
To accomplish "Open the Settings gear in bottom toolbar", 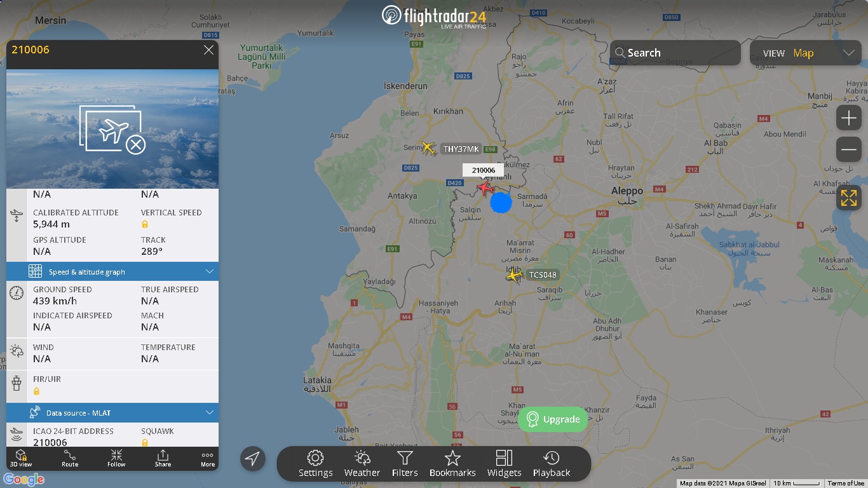I will [315, 464].
